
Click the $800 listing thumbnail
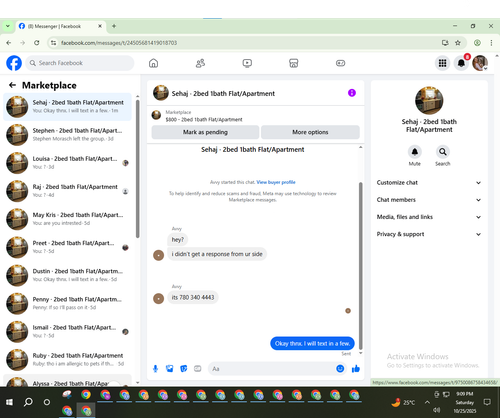pyautogui.click(x=156, y=115)
